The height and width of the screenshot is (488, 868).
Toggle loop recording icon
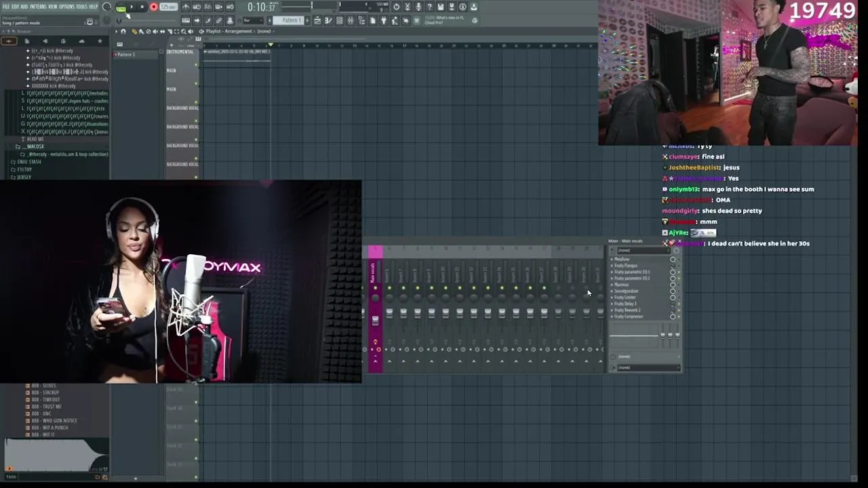(230, 7)
